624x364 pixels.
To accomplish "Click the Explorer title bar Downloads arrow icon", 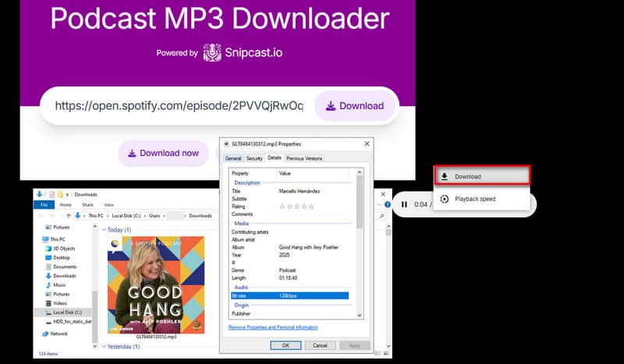I will 40,194.
